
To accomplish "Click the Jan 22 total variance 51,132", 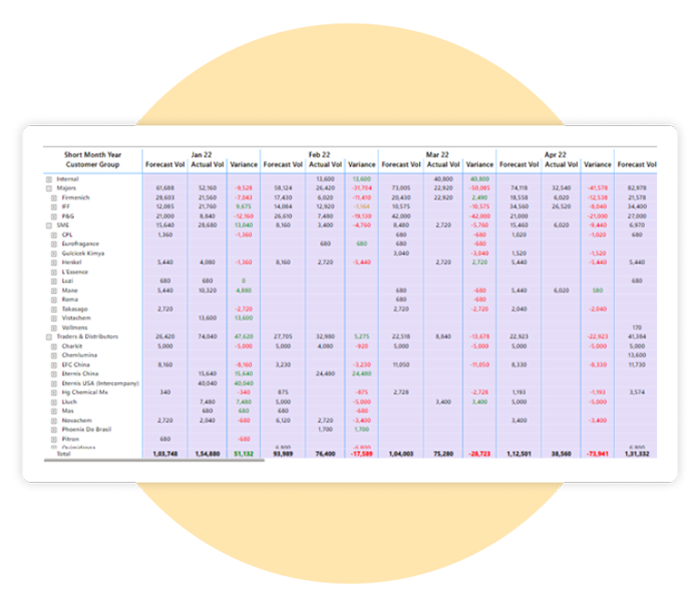I will click(x=242, y=453).
